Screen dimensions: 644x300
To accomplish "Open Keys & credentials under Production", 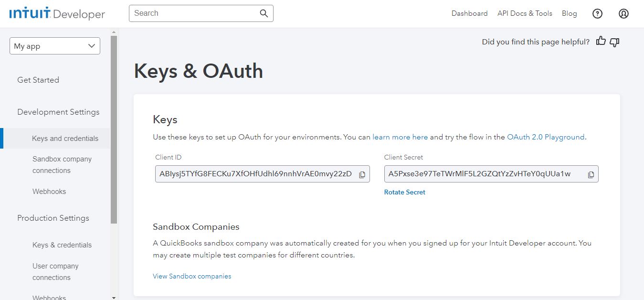I will 62,245.
